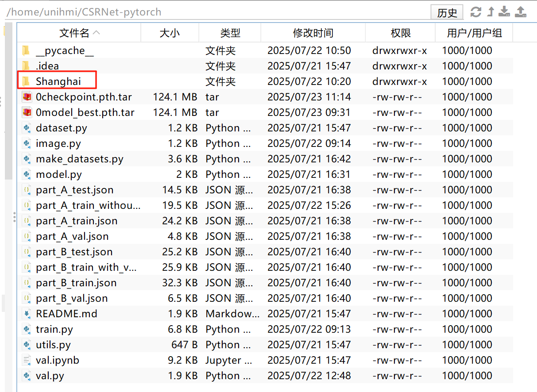Click the upload files icon
This screenshot has height=392, width=537.
pos(520,12)
